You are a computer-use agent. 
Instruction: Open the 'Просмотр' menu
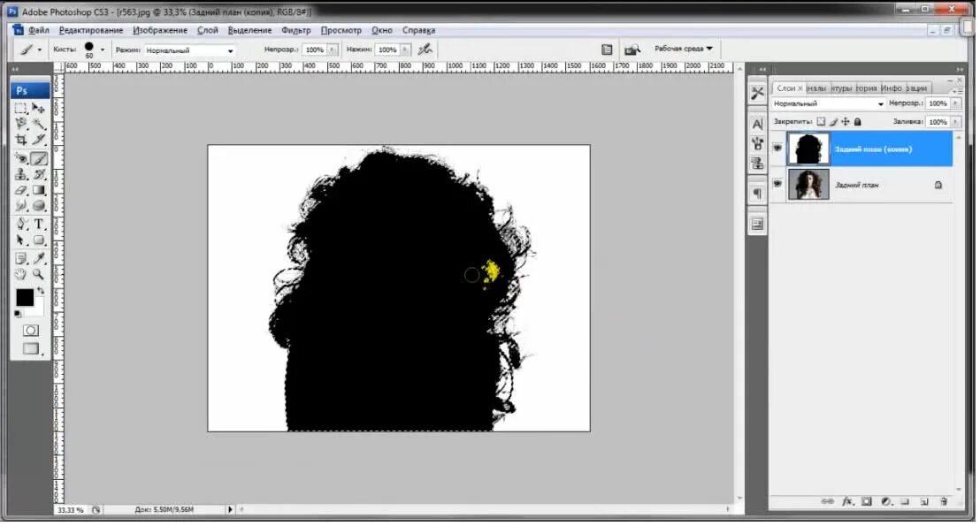click(341, 30)
